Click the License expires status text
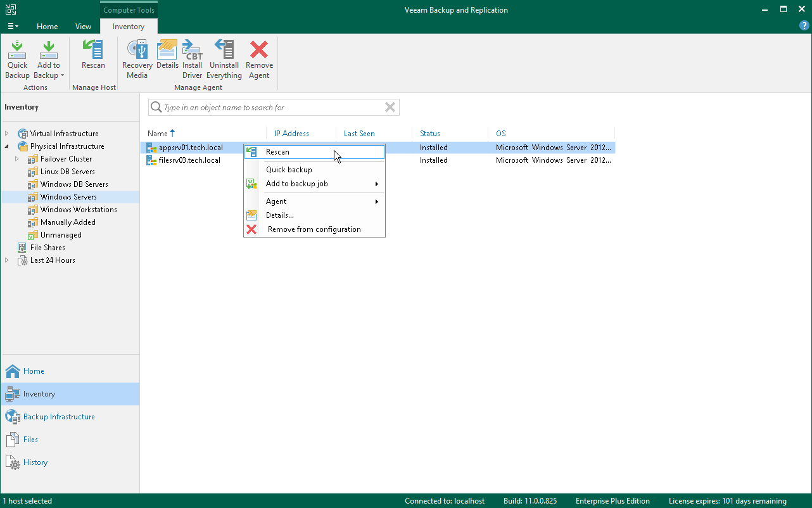 point(728,501)
